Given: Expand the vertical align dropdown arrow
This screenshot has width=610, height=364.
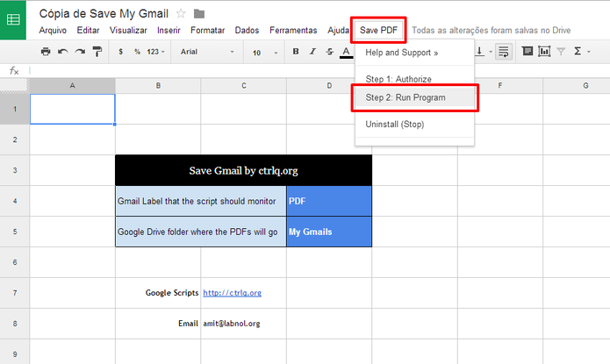Looking at the screenshot, I should (x=491, y=52).
